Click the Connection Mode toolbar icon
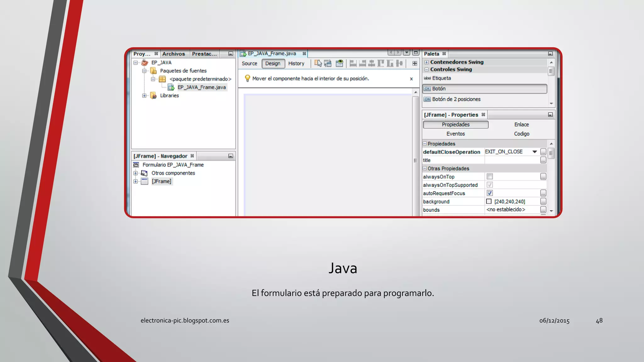Screen dimensions: 644x362 [x=328, y=63]
